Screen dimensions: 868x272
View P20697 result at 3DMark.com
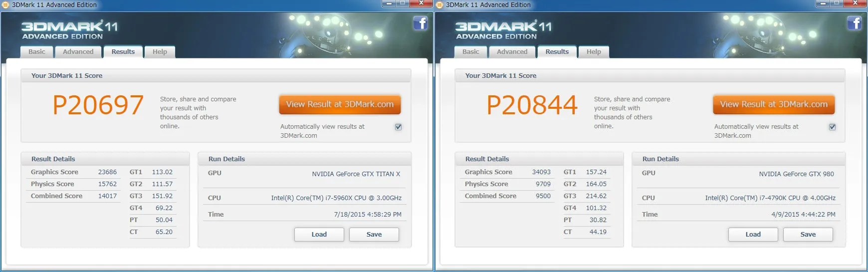coord(340,104)
